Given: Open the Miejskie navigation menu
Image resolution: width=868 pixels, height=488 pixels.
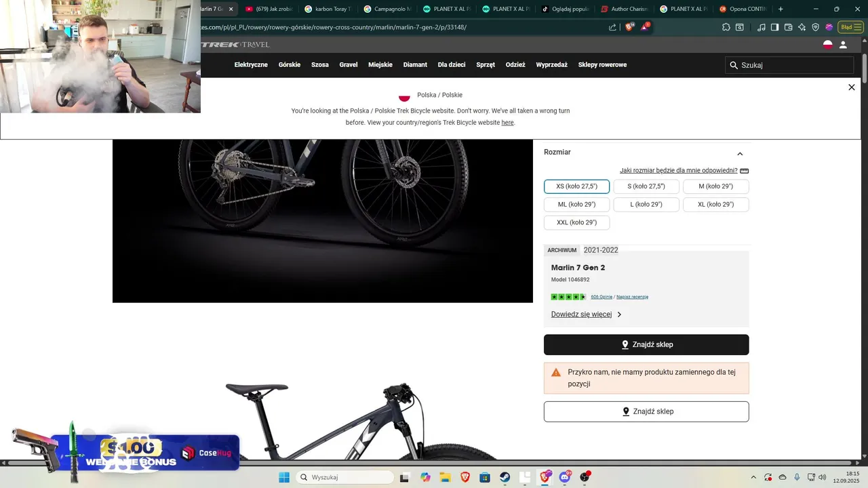Looking at the screenshot, I should click(380, 65).
